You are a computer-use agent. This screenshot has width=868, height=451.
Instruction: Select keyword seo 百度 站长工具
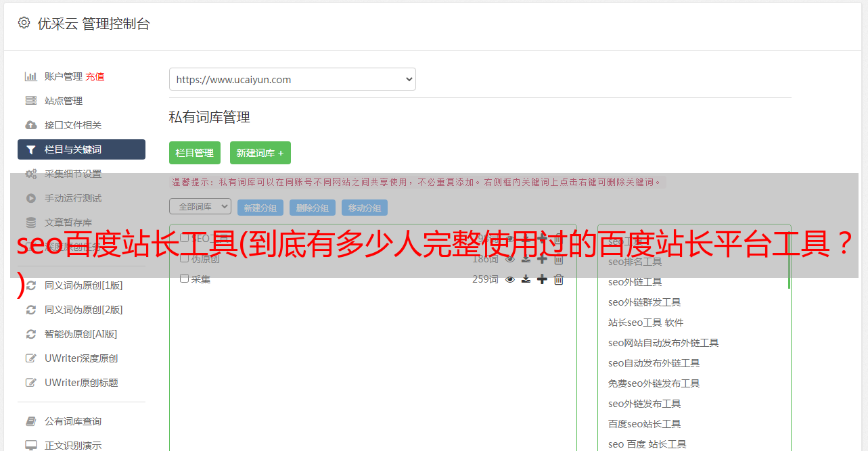(x=647, y=444)
